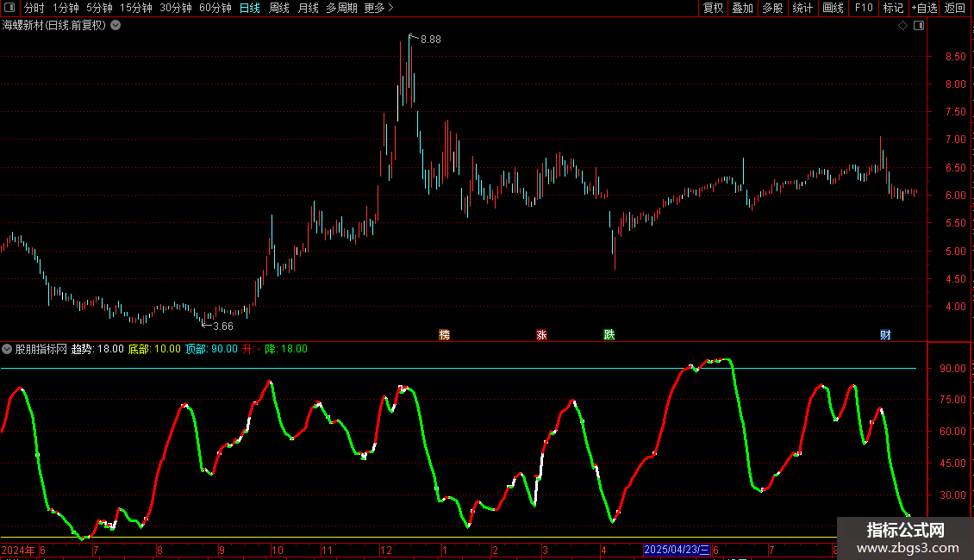The height and width of the screenshot is (560, 974).
Task: Click the 2025/04/23/三 date marker
Action: coord(677,550)
